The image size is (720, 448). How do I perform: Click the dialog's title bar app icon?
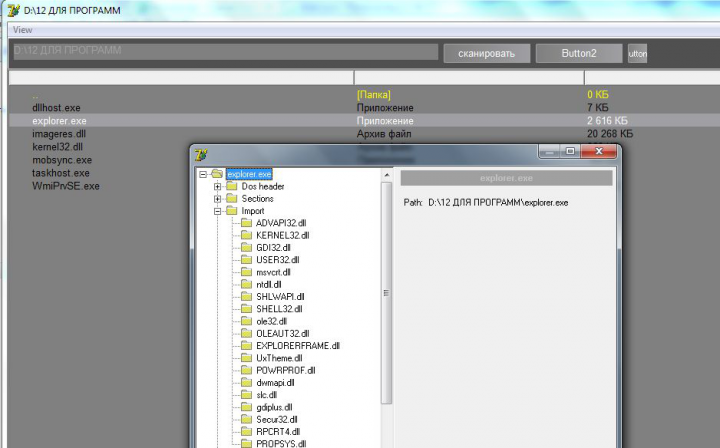pos(201,155)
